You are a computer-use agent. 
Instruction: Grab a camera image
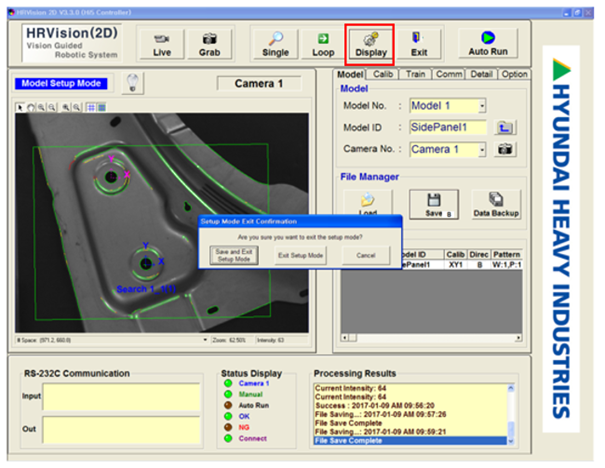pyautogui.click(x=210, y=45)
